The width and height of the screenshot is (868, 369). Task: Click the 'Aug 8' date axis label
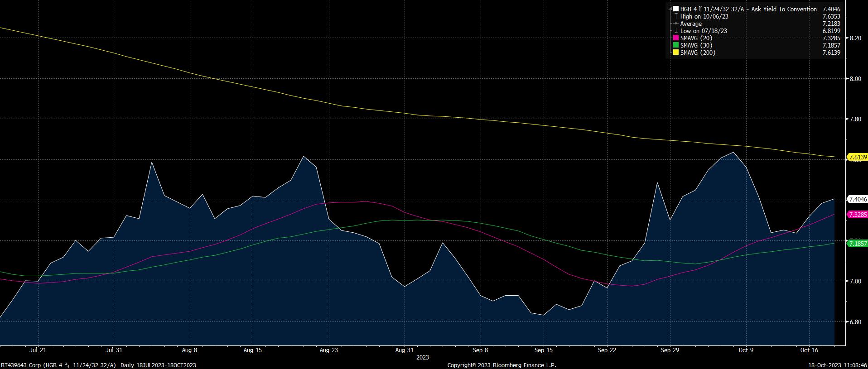[x=189, y=350]
